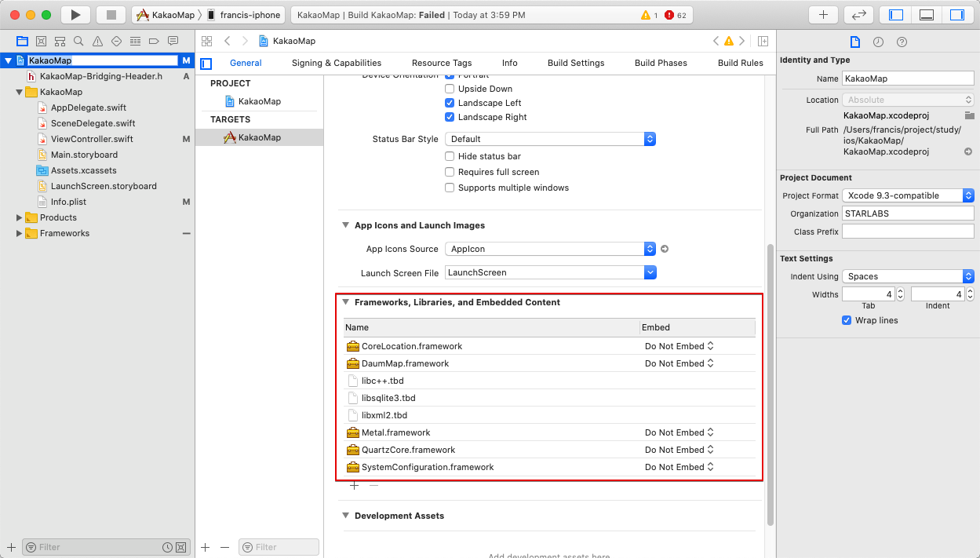Show the Project navigator folder icon

(x=22, y=41)
